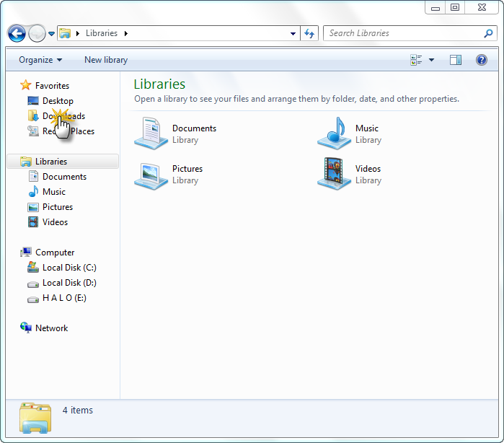Select Local Disk (C:) in navigation pane
This screenshot has height=443, width=504.
point(69,268)
